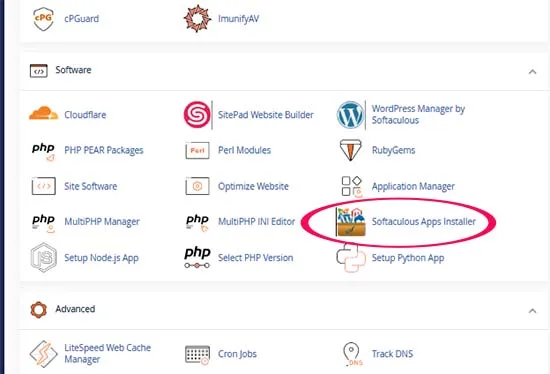Image resolution: width=550 pixels, height=374 pixels.
Task: Click the MultiPHP INI Editor icon
Action: point(197,223)
